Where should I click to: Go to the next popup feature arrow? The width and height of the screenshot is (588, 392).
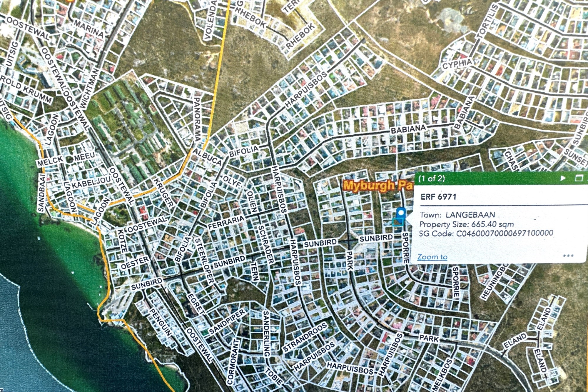click(563, 178)
